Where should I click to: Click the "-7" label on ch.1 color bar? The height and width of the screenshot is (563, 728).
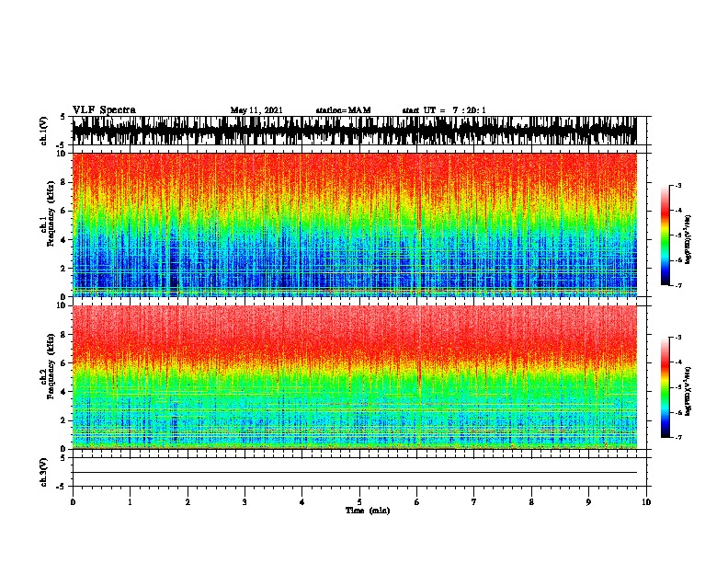677,285
